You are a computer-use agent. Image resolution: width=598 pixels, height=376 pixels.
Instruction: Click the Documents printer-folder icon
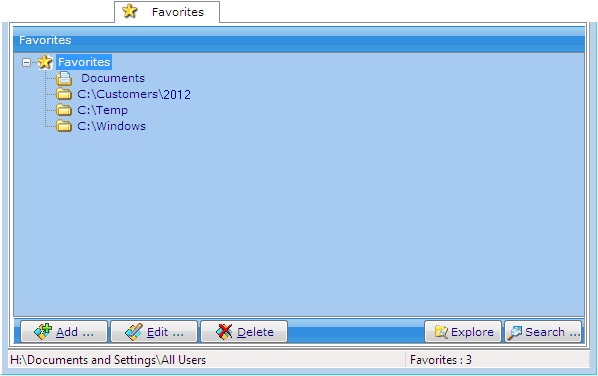pos(64,78)
